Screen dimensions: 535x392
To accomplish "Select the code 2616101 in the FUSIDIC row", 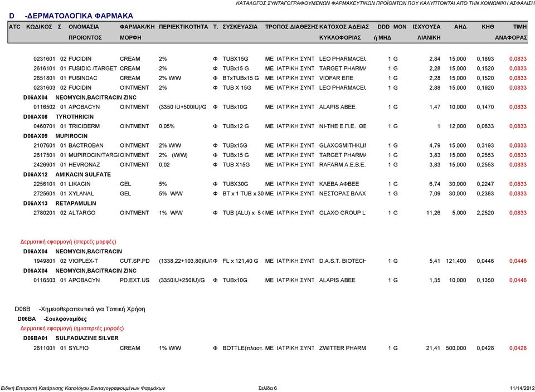I will click(44, 68).
